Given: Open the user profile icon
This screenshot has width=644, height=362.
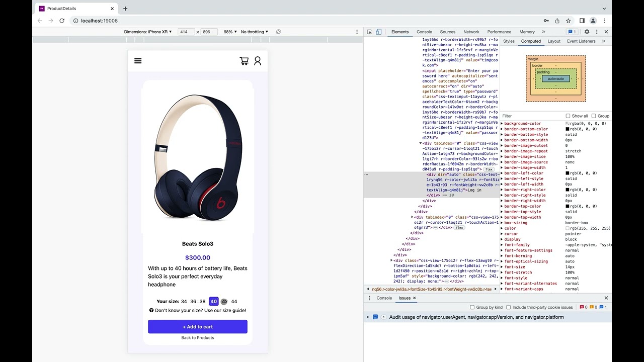Looking at the screenshot, I should (x=258, y=61).
